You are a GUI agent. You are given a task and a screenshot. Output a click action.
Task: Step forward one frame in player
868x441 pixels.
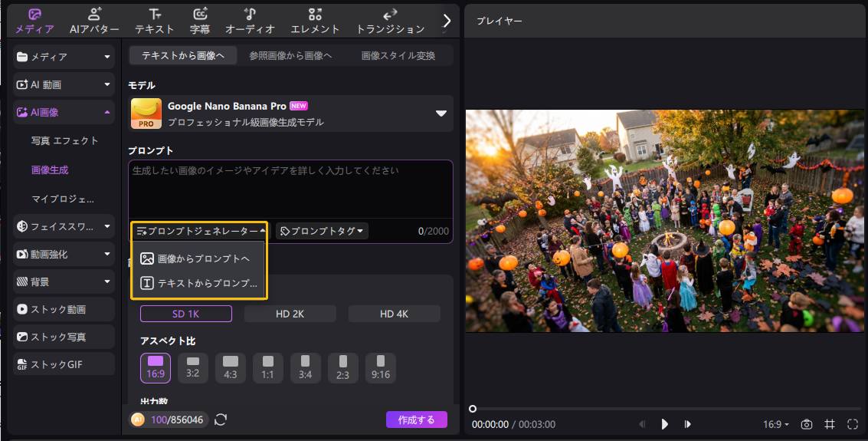tap(687, 424)
